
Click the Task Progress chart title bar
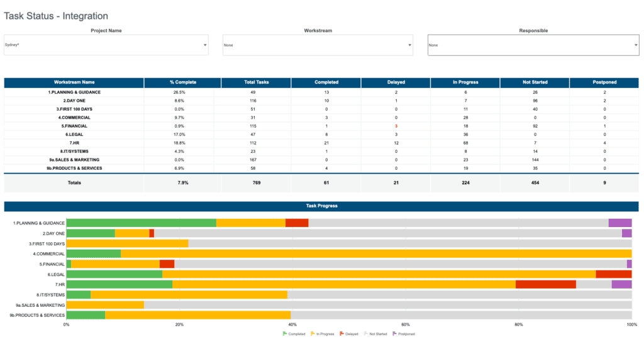(x=321, y=206)
